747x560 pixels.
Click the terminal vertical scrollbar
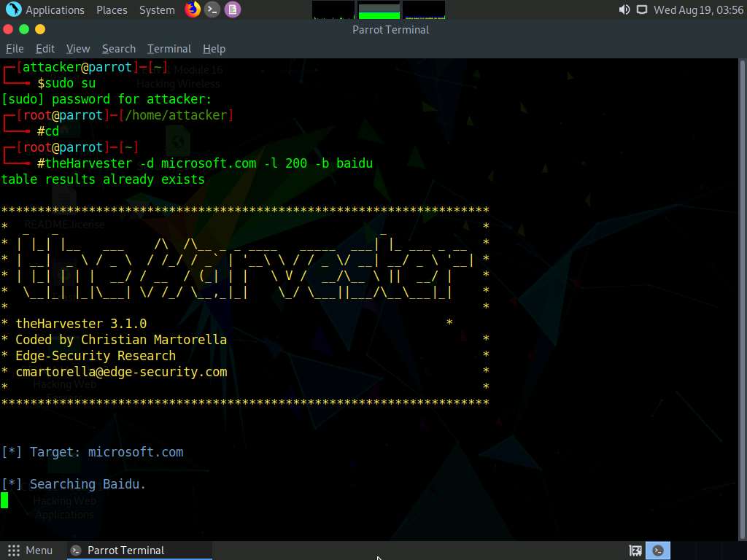(742, 300)
